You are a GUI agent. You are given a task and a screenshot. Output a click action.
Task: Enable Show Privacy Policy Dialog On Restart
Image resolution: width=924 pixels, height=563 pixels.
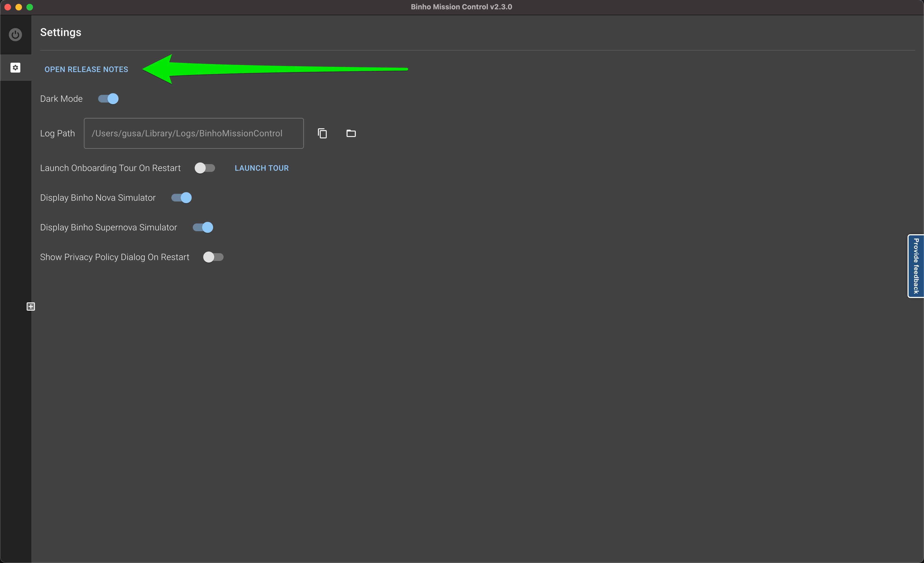click(x=213, y=257)
